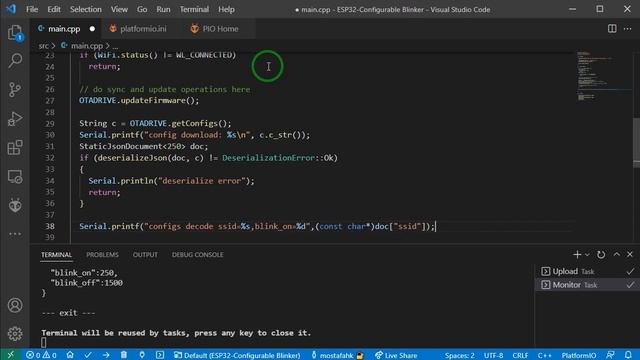Viewport: 640px width, 360px height.
Task: Change indentation via Spaces: 2
Action: (x=460, y=355)
